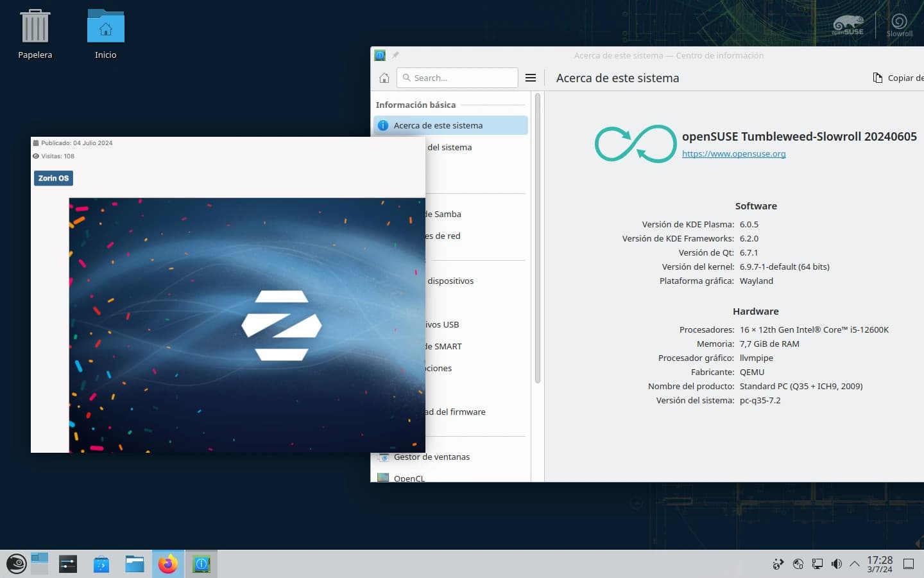Click the '12th Gen Intel Core i5-12600K' value
This screenshot has height=578, width=924.
tap(814, 329)
